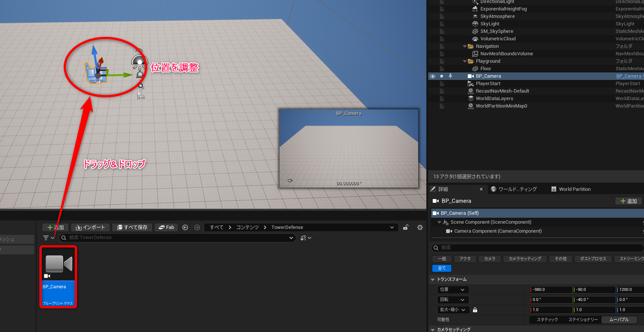Collapse the Playground folder
This screenshot has height=332, width=644.
465,61
